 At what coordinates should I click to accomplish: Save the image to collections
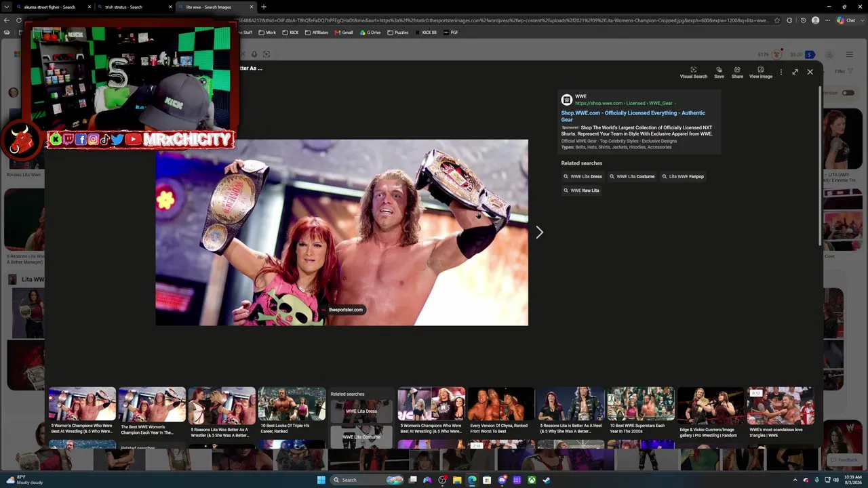(x=719, y=73)
